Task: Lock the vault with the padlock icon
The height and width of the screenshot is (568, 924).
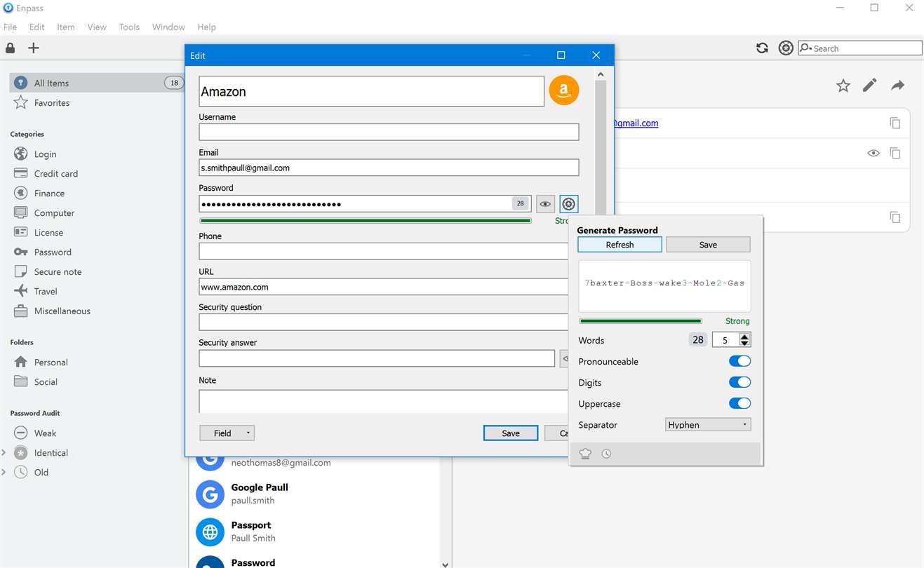Action: pyautogui.click(x=11, y=48)
